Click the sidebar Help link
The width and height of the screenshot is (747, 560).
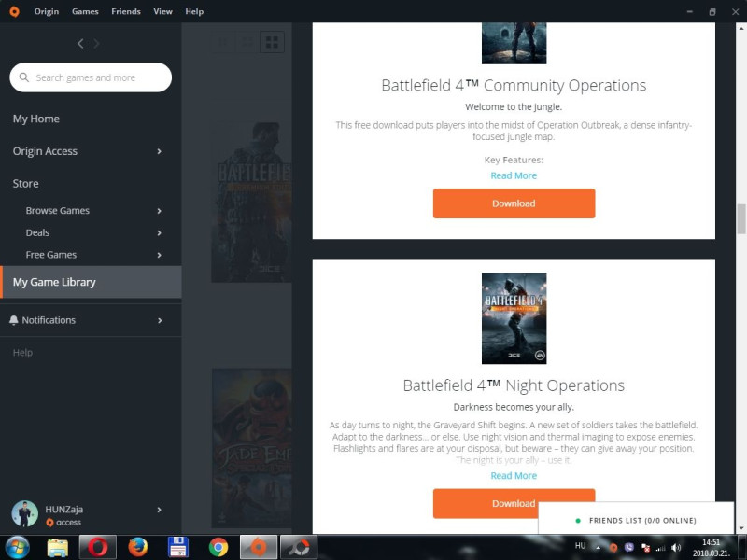[22, 353]
